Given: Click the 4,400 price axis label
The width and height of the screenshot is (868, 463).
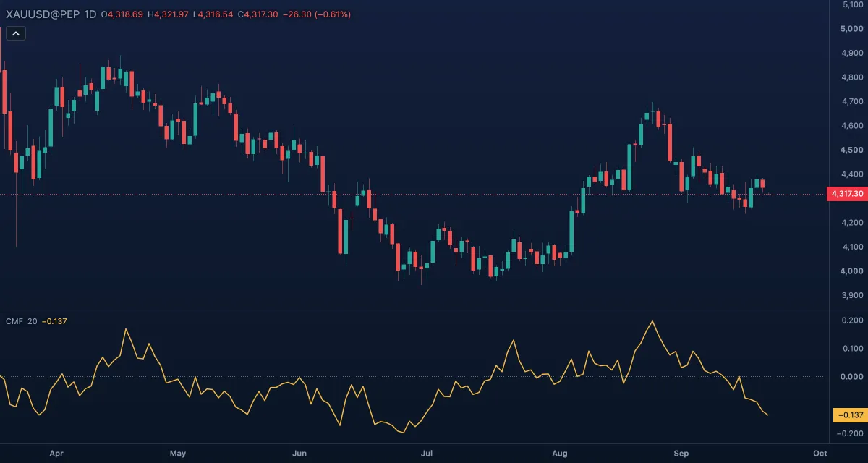Looking at the screenshot, I should coord(853,174).
